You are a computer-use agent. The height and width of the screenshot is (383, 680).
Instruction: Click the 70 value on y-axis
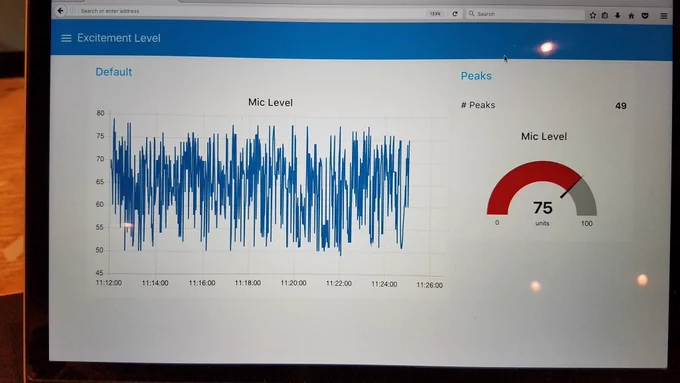(x=100, y=159)
